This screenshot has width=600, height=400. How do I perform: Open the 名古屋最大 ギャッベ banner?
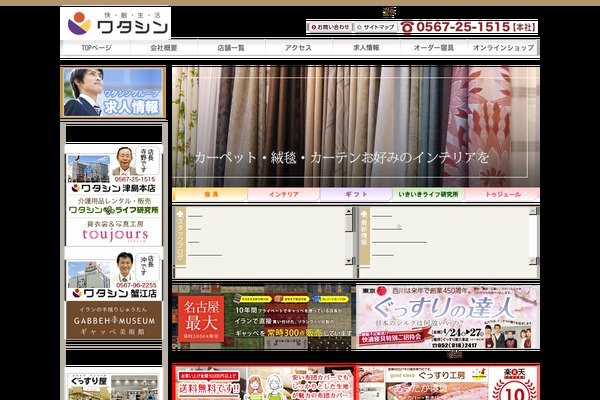tap(262, 317)
